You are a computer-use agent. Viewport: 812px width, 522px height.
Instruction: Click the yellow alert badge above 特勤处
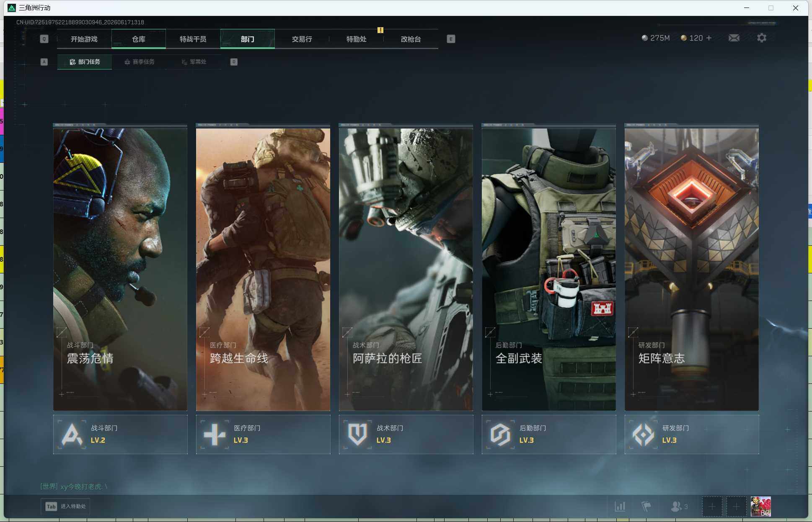click(x=380, y=30)
